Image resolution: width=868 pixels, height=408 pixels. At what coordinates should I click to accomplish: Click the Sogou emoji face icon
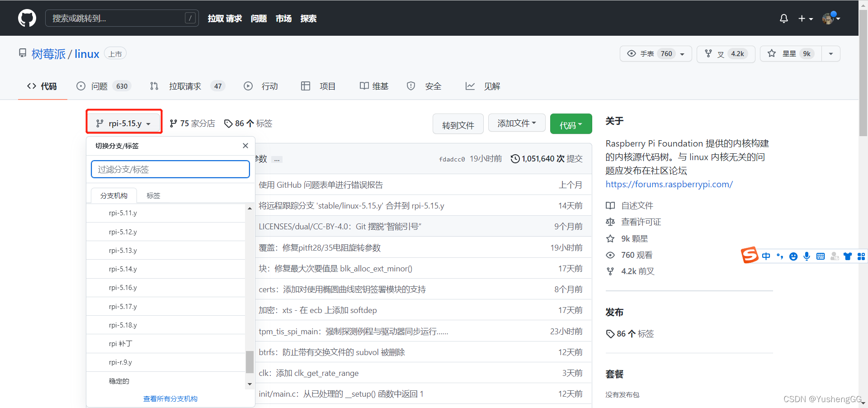pyautogui.click(x=793, y=256)
